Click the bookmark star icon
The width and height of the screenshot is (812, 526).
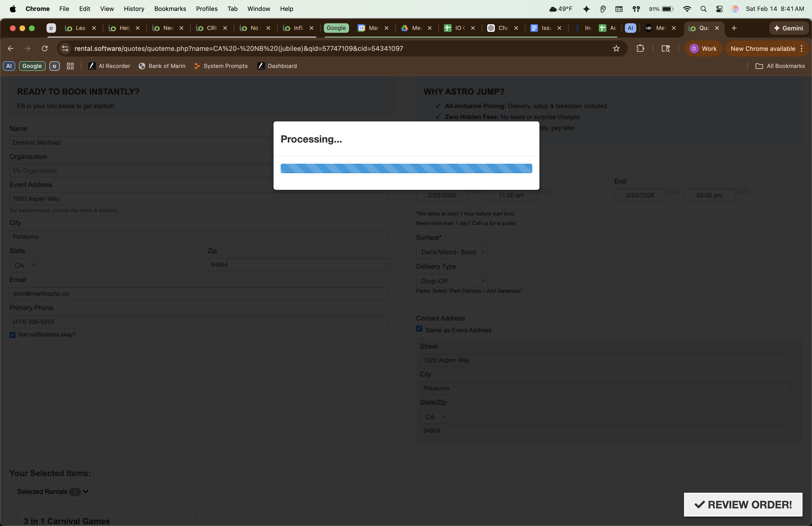click(616, 48)
